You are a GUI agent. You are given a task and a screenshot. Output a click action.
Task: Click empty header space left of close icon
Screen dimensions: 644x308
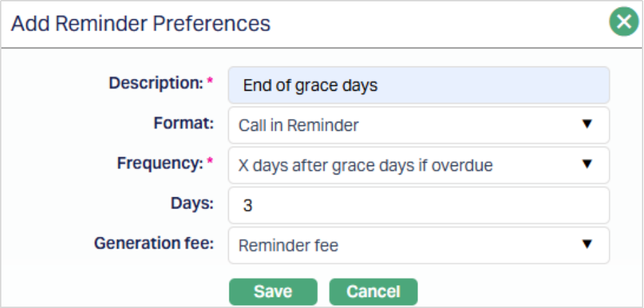point(444,24)
